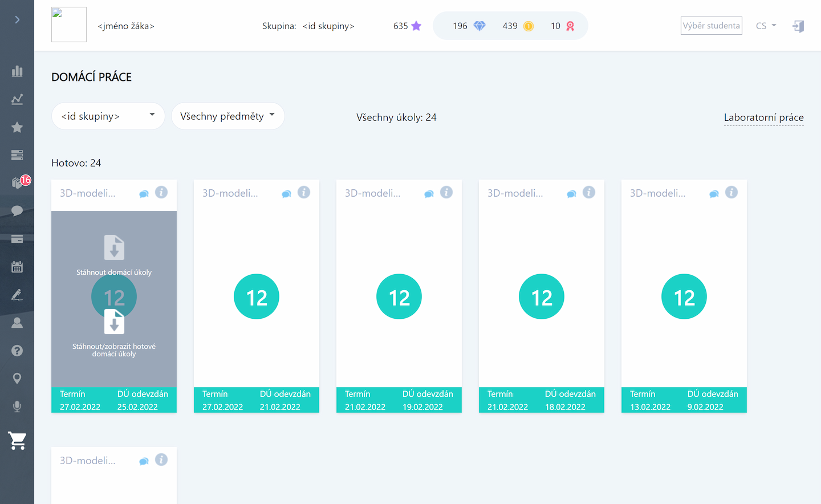
Task: Open the <id skupiny> group dropdown
Action: click(108, 116)
